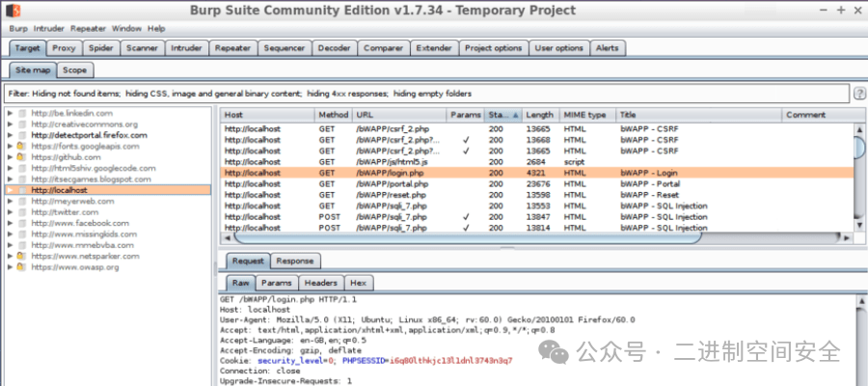Expand the http://twitter.com tree node
Screen dimensions: 868x386
(x=10, y=212)
